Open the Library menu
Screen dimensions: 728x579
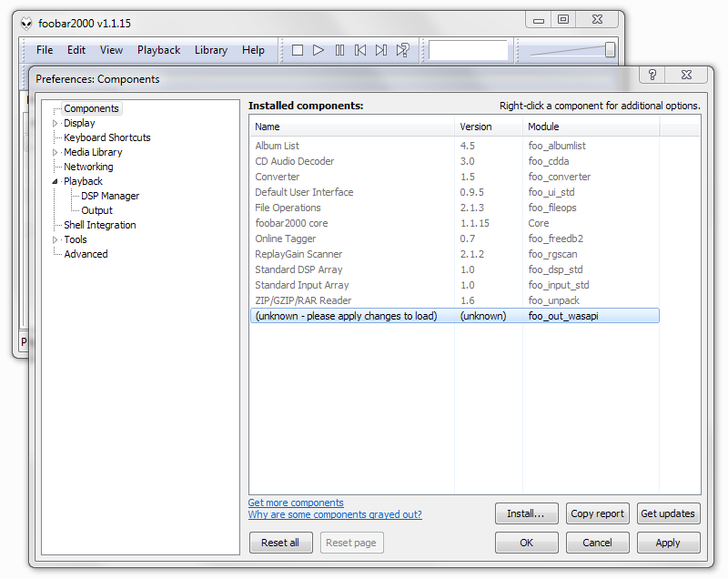coord(210,50)
